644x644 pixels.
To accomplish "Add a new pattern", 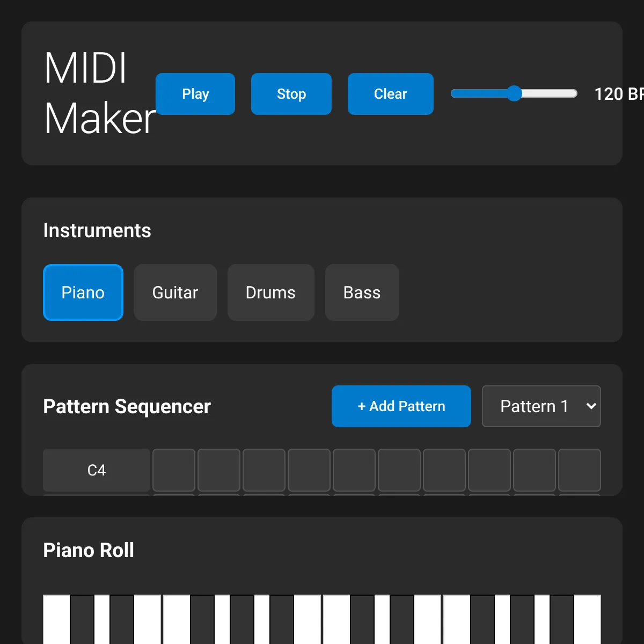I will click(401, 406).
